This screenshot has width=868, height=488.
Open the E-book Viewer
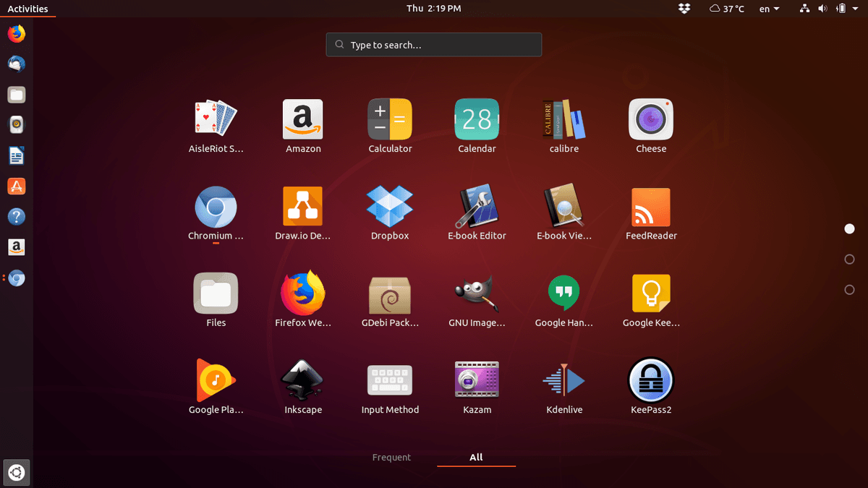[x=563, y=207]
